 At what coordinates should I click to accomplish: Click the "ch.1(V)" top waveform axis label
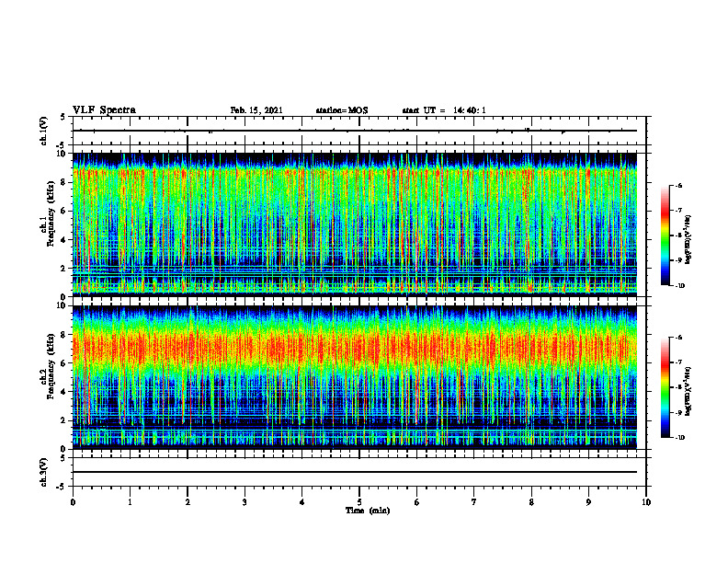(43, 131)
